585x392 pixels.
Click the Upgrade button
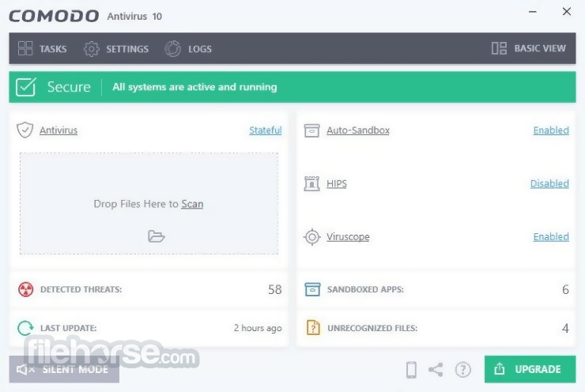530,369
